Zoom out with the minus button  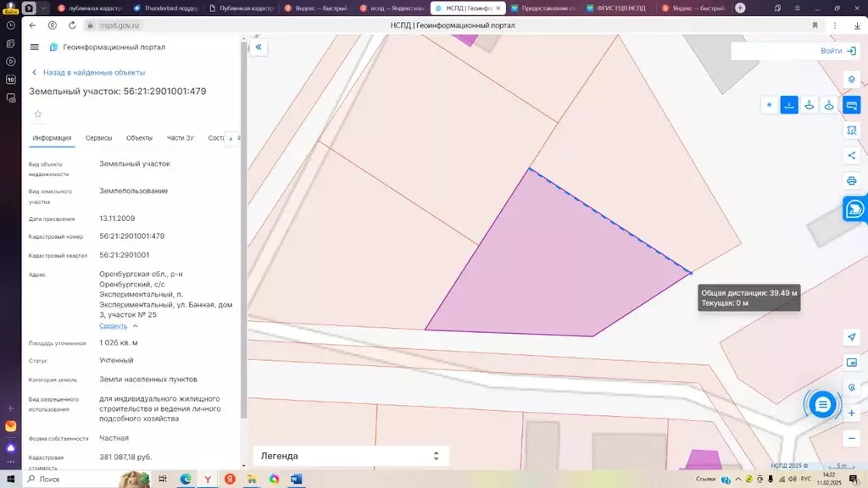(851, 439)
